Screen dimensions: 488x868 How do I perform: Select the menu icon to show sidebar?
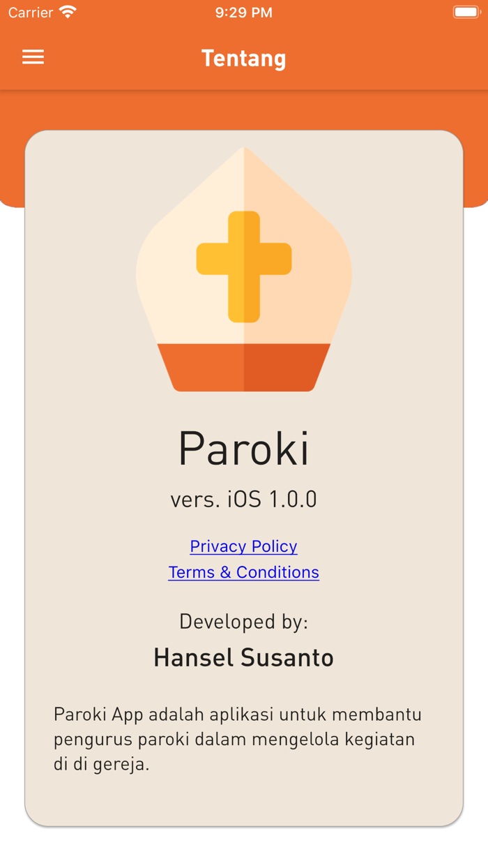click(x=33, y=57)
